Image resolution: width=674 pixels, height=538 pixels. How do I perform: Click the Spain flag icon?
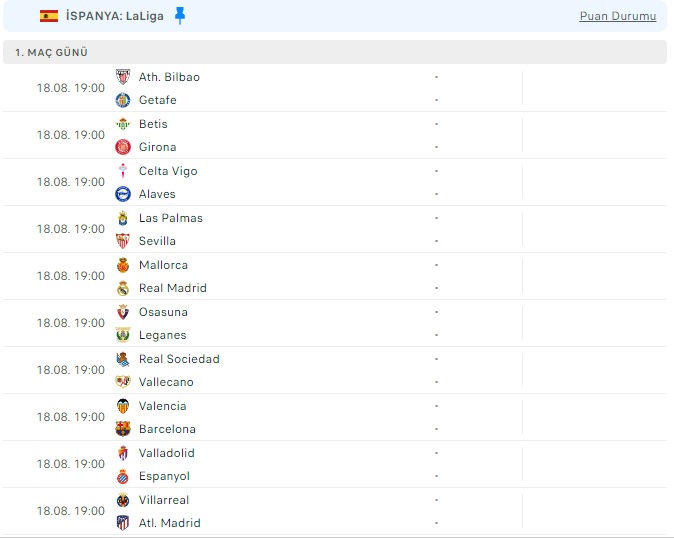coord(49,16)
